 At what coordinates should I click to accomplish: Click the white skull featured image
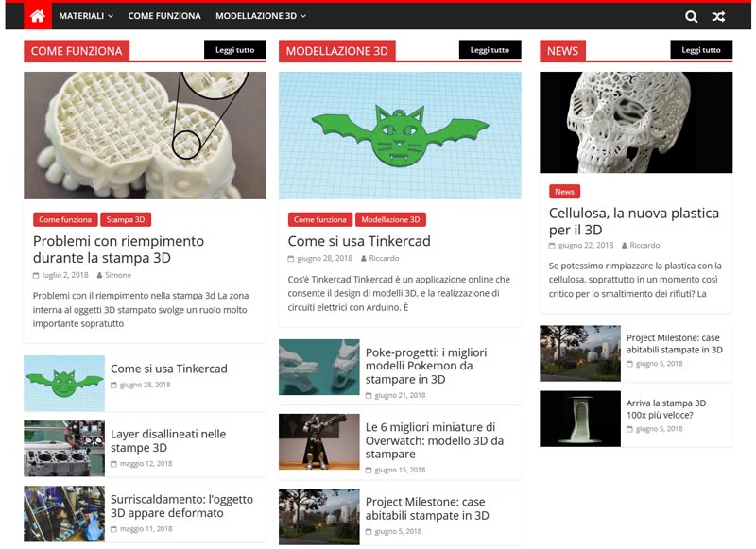click(635, 122)
